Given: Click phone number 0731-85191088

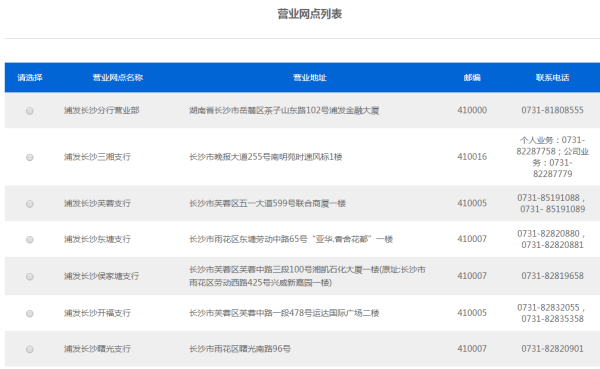Looking at the screenshot, I should 549,198.
